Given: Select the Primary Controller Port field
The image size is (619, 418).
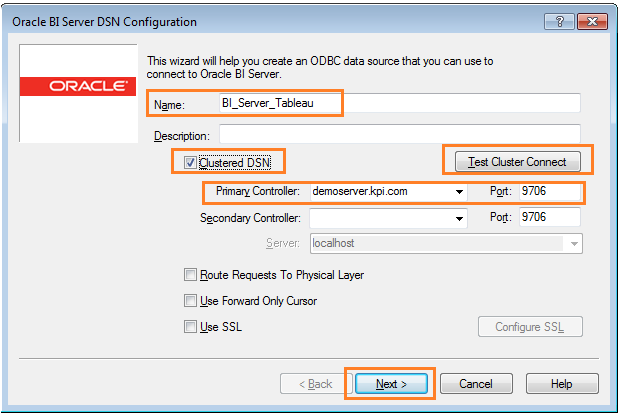Looking at the screenshot, I should coord(549,192).
